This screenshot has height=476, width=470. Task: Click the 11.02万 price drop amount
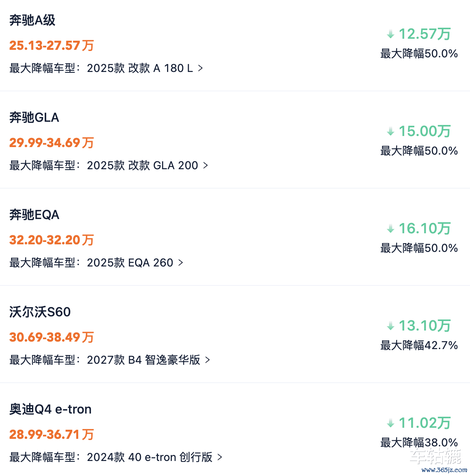tap(425, 423)
